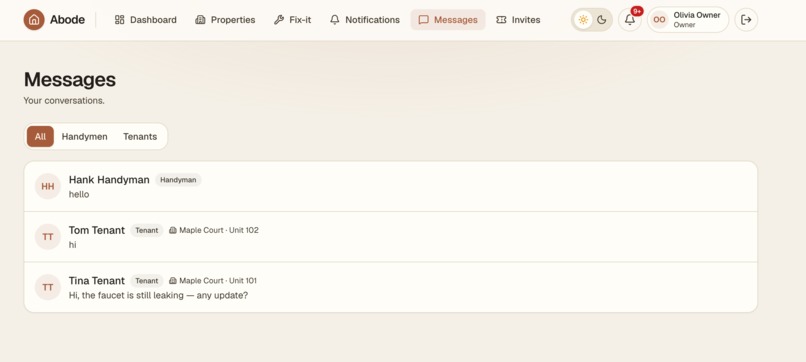Click the Handyman role badge

[178, 179]
